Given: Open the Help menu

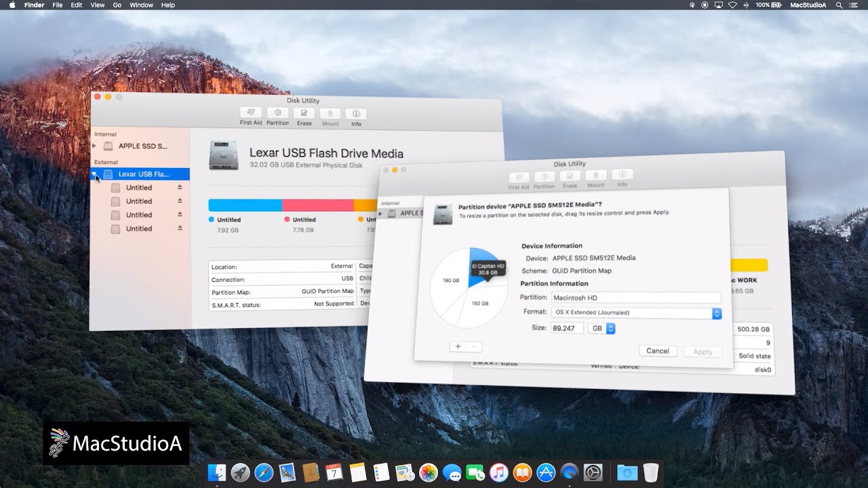Looking at the screenshot, I should (x=168, y=5).
